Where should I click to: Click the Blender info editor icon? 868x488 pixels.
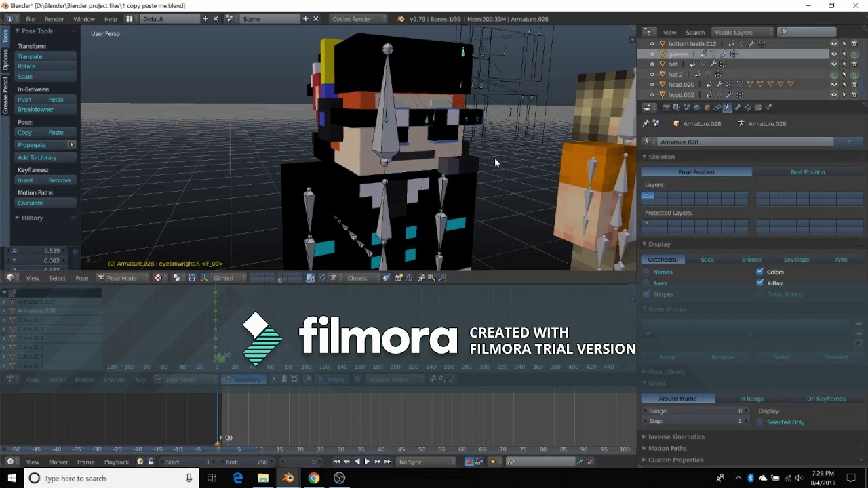[x=9, y=19]
